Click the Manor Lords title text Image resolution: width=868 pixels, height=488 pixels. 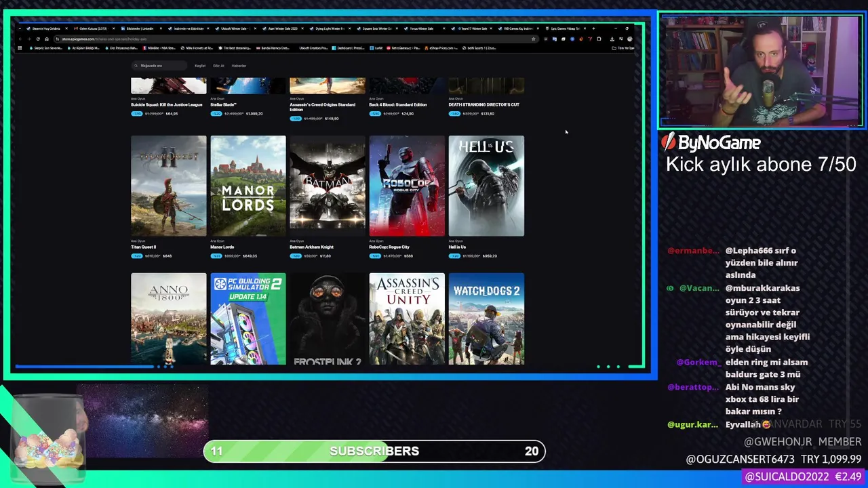coord(222,247)
